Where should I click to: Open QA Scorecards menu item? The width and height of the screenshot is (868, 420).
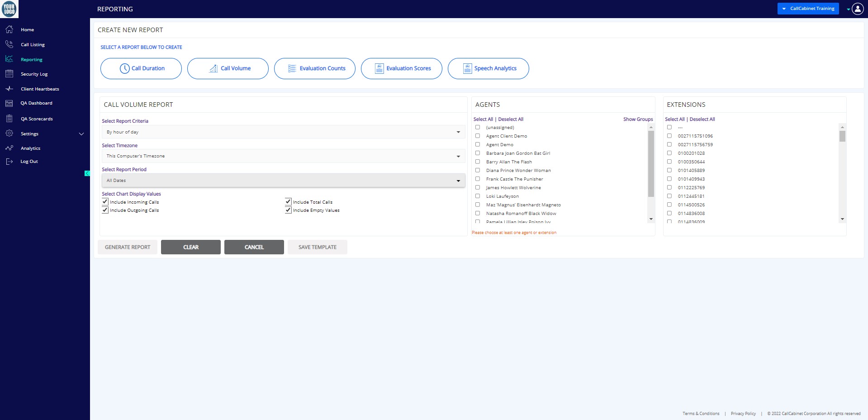(x=37, y=119)
